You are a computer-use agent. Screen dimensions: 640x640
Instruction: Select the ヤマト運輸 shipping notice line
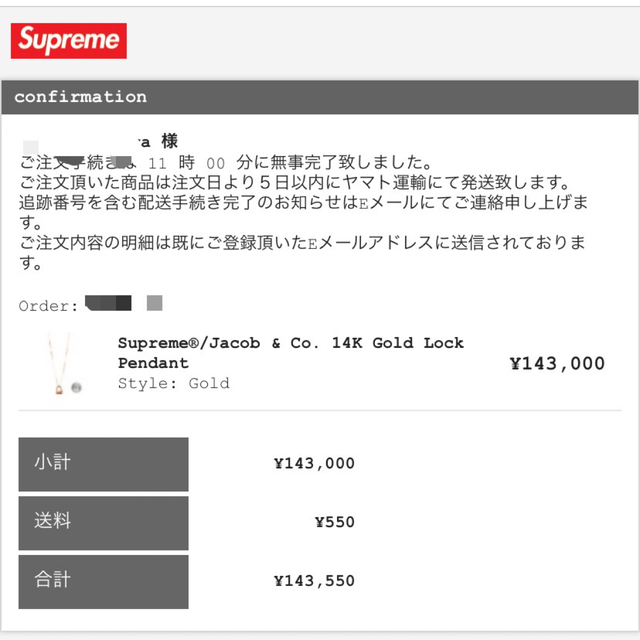[x=294, y=182]
